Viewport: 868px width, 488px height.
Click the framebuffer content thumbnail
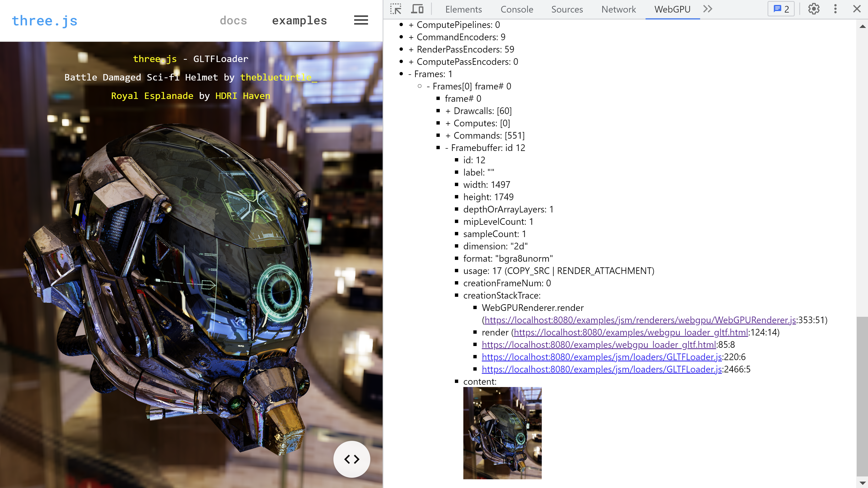pos(502,433)
